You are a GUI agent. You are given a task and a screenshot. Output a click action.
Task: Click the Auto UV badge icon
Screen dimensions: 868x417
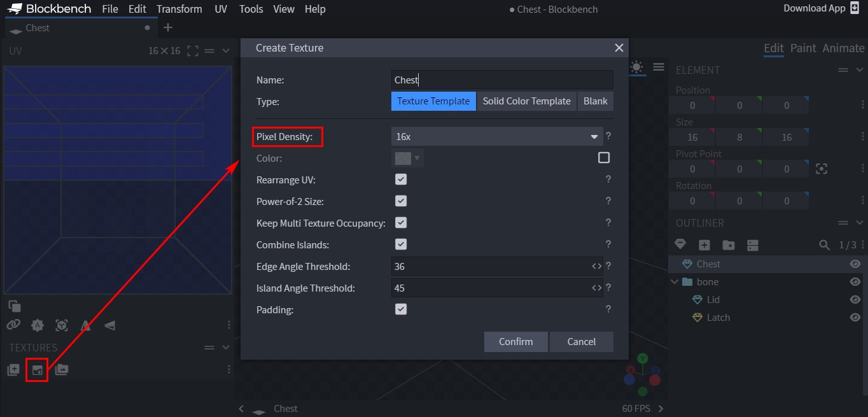pos(38,325)
